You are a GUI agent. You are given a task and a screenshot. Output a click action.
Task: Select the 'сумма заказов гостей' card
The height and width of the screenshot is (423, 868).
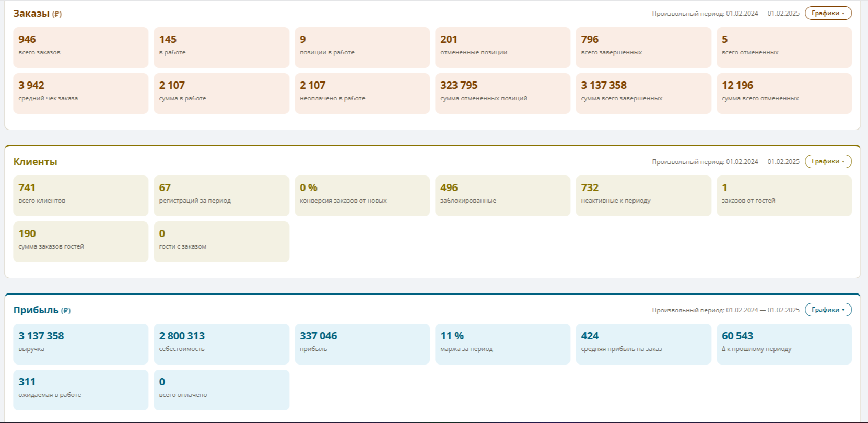81,242
